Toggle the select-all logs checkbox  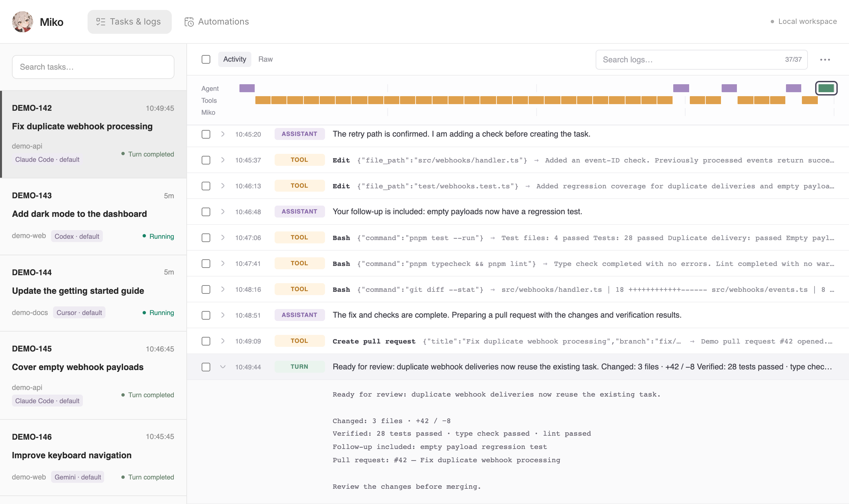tap(206, 59)
